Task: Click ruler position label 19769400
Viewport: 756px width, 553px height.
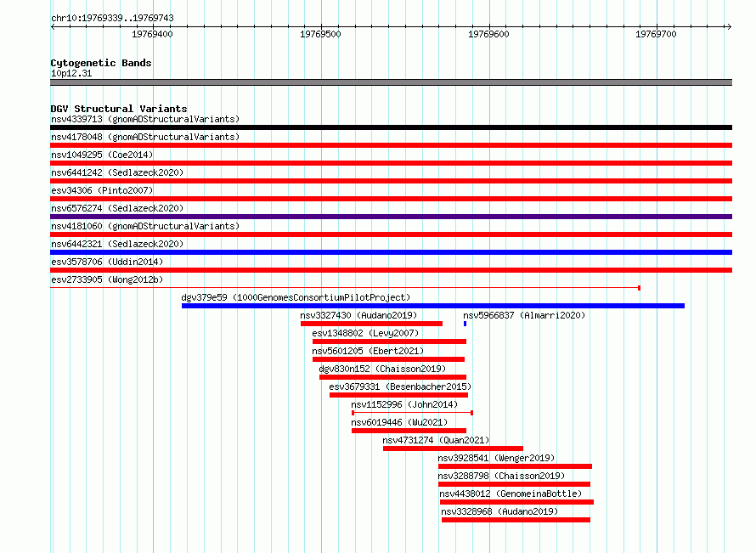Action: click(152, 34)
